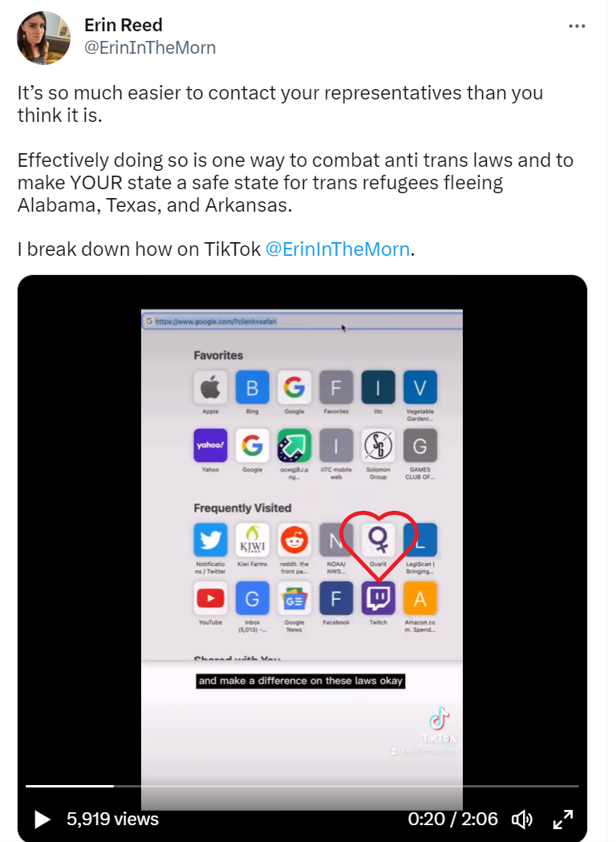This screenshot has width=616, height=842.
Task: Click the reddit frequently visited icon
Action: tap(294, 540)
